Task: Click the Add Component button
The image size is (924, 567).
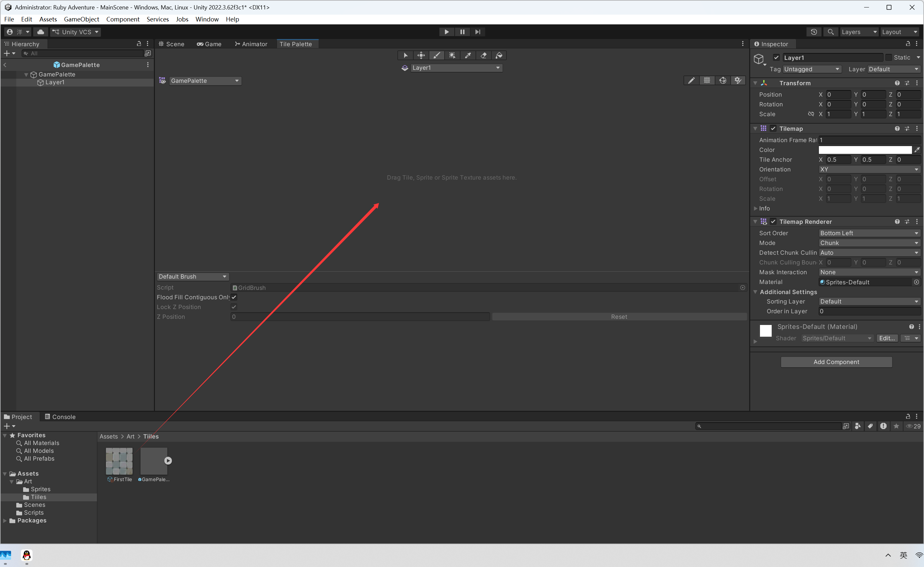Action: coord(836,362)
